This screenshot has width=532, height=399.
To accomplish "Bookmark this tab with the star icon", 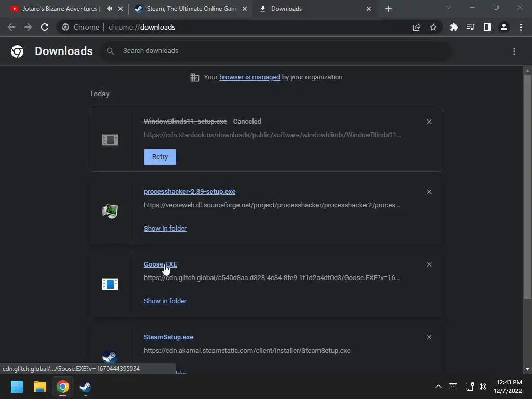I will (433, 27).
